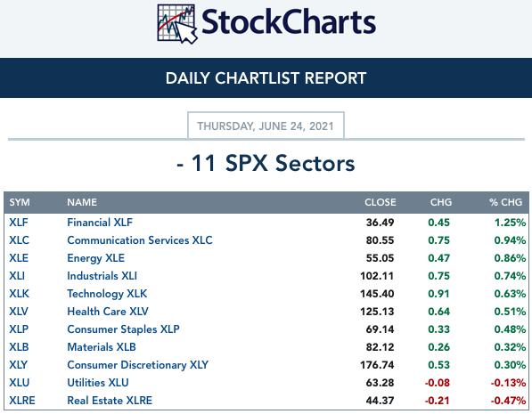The image size is (532, 414).
Task: Click the Energy XLE link
Action: coord(95,258)
